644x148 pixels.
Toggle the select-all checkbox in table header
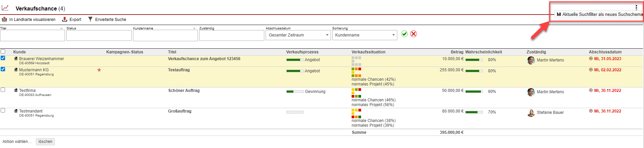click(3, 52)
